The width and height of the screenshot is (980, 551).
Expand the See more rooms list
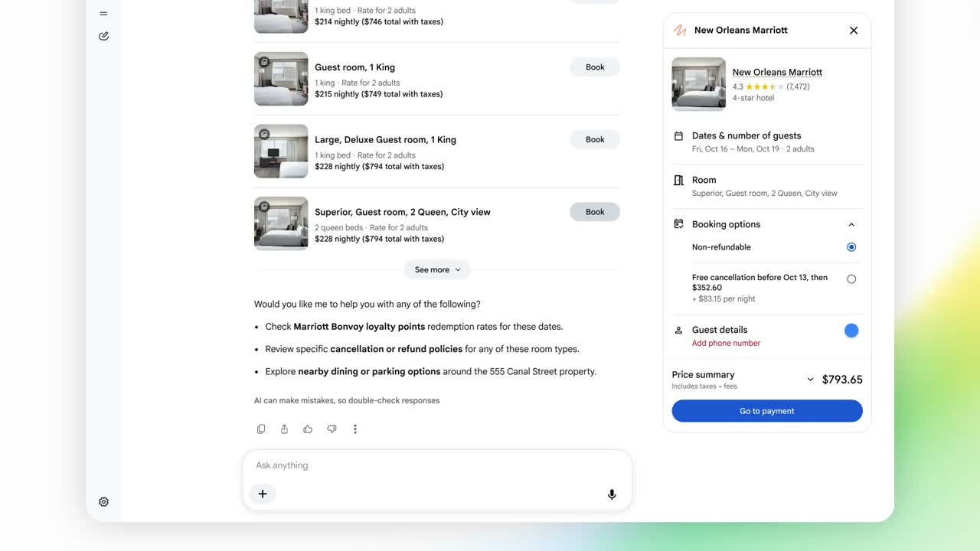point(437,269)
